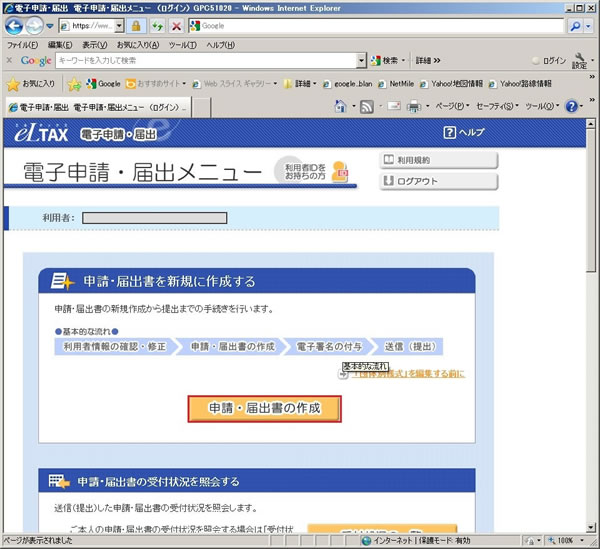Open the ツール(T) menu in menu bar

(183, 45)
